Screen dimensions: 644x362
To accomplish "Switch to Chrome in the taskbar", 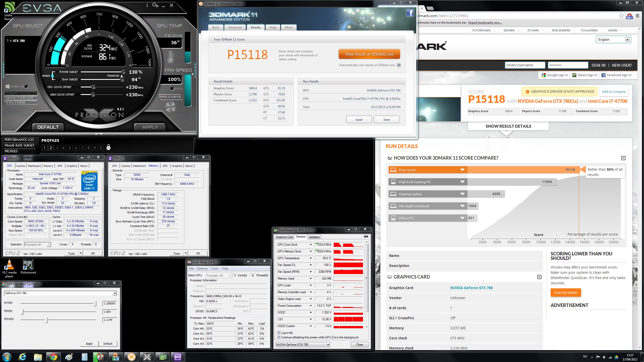I will [53, 357].
